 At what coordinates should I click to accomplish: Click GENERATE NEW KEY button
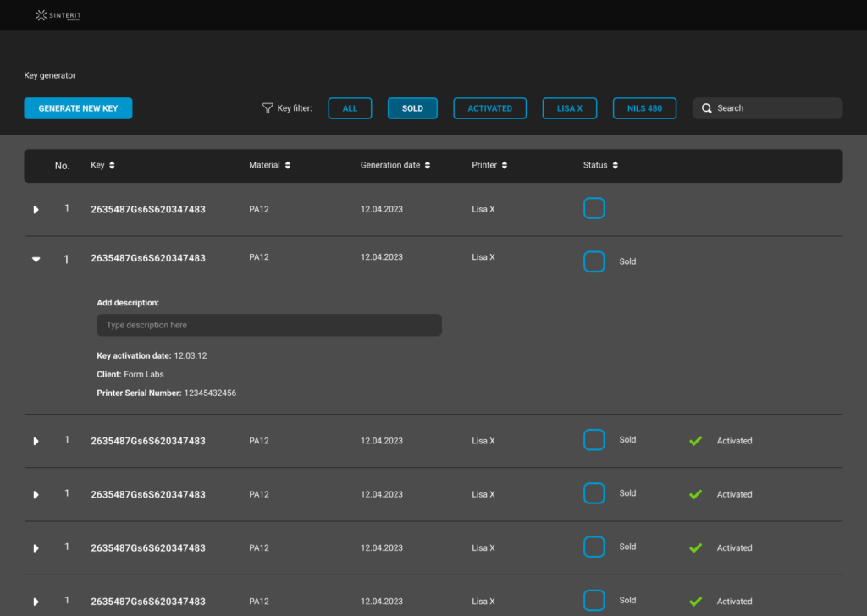click(x=78, y=108)
